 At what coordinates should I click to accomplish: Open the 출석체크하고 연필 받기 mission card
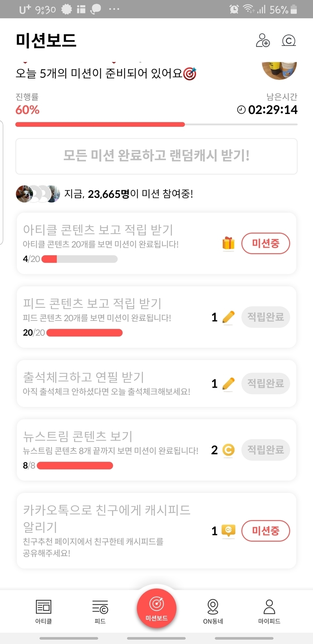[x=113, y=384]
